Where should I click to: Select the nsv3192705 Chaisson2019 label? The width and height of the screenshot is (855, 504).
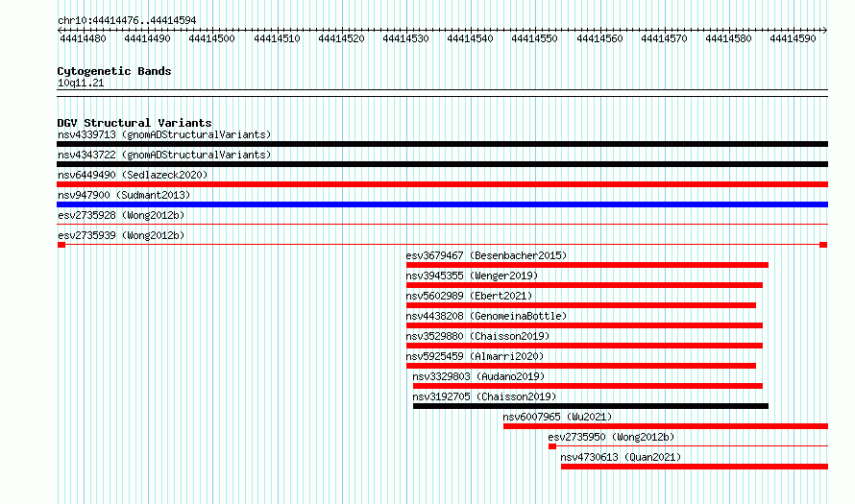pyautogui.click(x=484, y=396)
